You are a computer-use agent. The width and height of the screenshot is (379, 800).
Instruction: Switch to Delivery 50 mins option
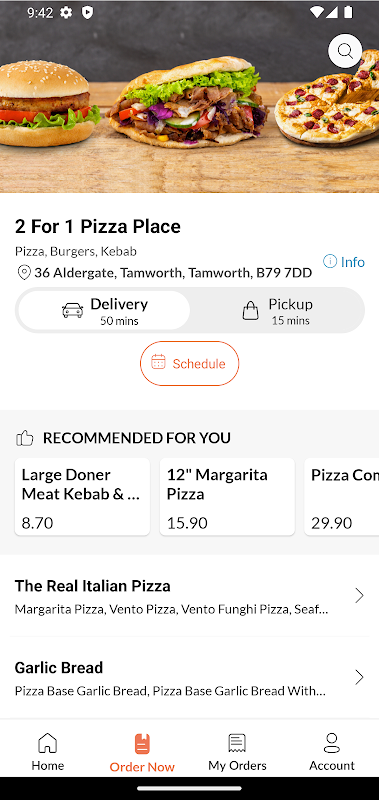point(105,311)
